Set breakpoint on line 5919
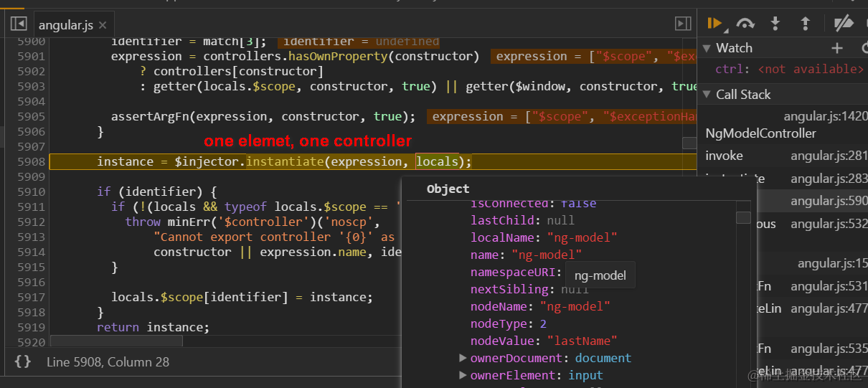The height and width of the screenshot is (388, 868). click(x=31, y=327)
